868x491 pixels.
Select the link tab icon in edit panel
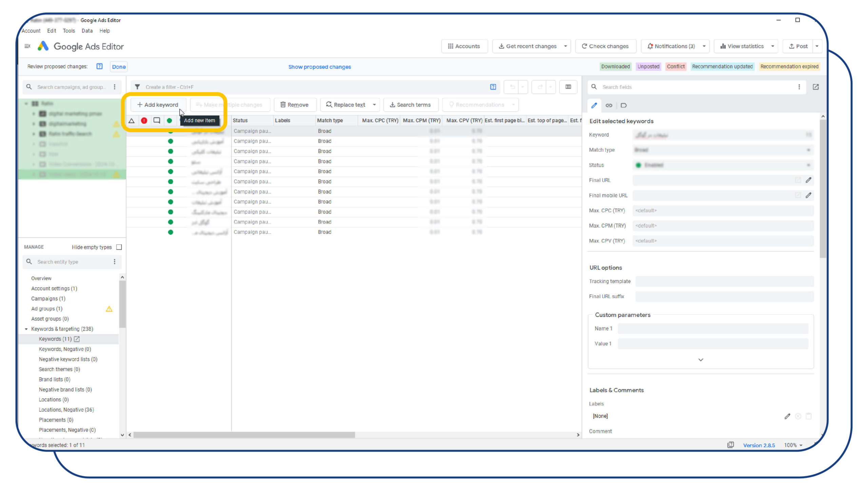pos(609,105)
